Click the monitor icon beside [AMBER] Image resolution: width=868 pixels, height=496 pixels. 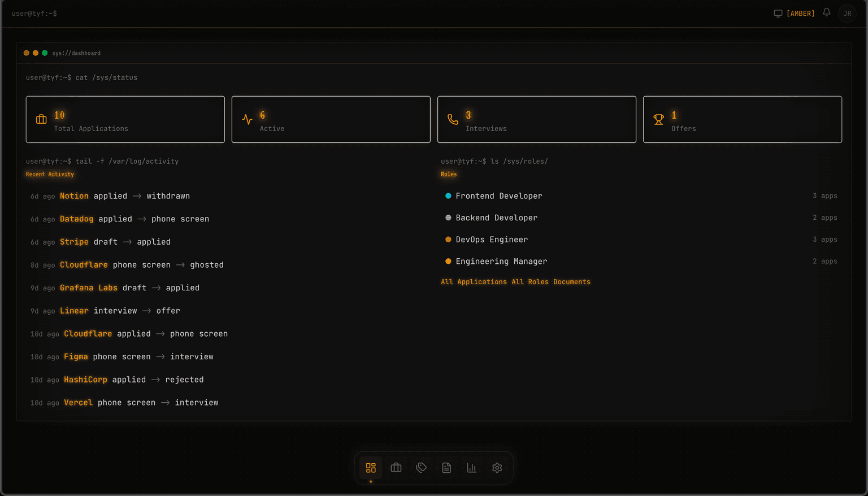(x=778, y=12)
